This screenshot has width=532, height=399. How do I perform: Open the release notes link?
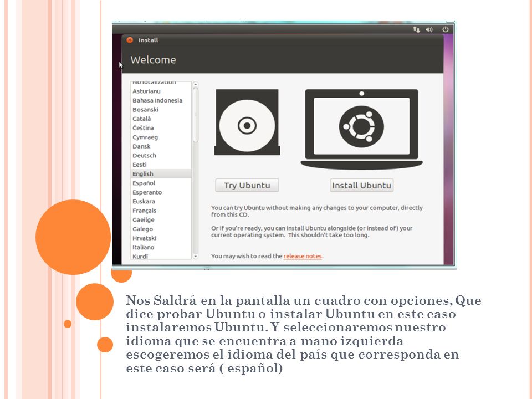[303, 256]
